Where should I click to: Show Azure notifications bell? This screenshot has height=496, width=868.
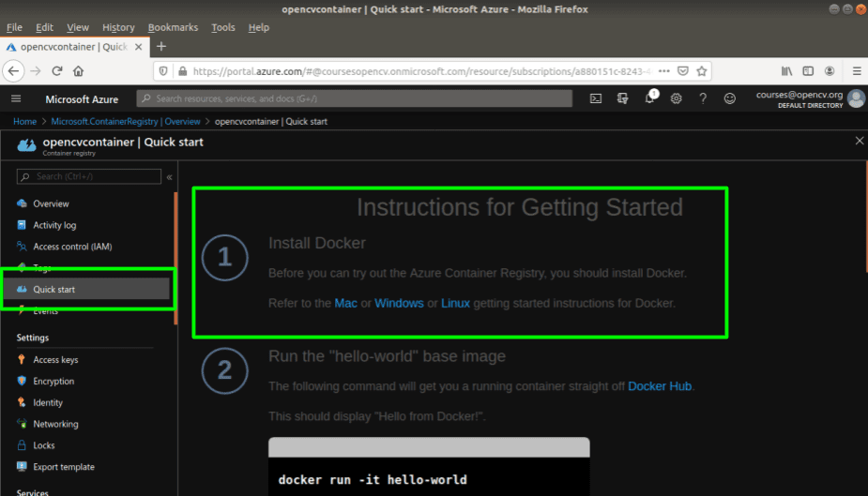point(650,98)
